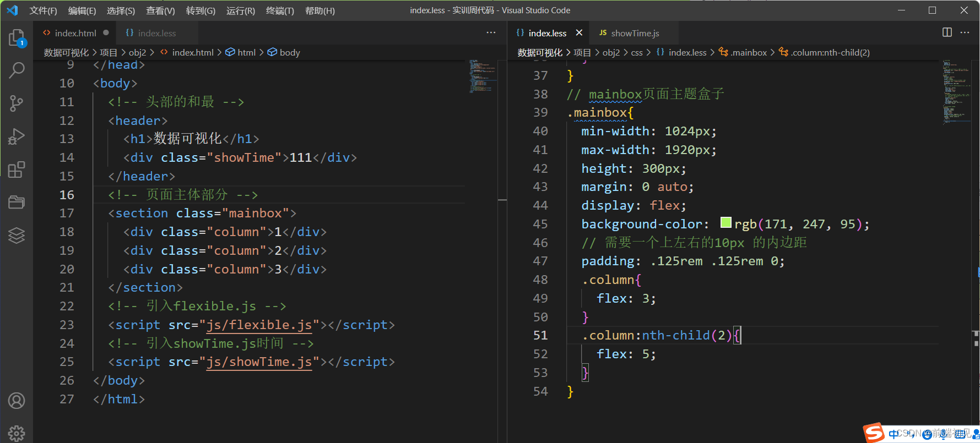Open the Search view in activity bar
This screenshot has width=980, height=443.
click(17, 70)
